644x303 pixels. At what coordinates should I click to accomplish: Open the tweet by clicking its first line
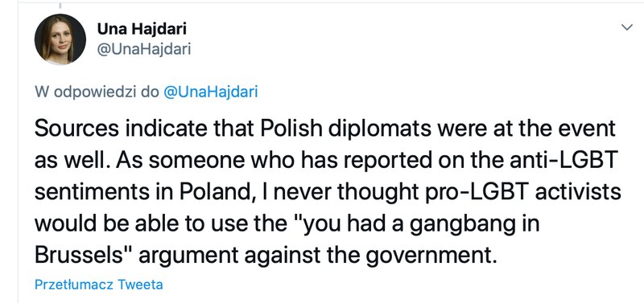(x=325, y=129)
